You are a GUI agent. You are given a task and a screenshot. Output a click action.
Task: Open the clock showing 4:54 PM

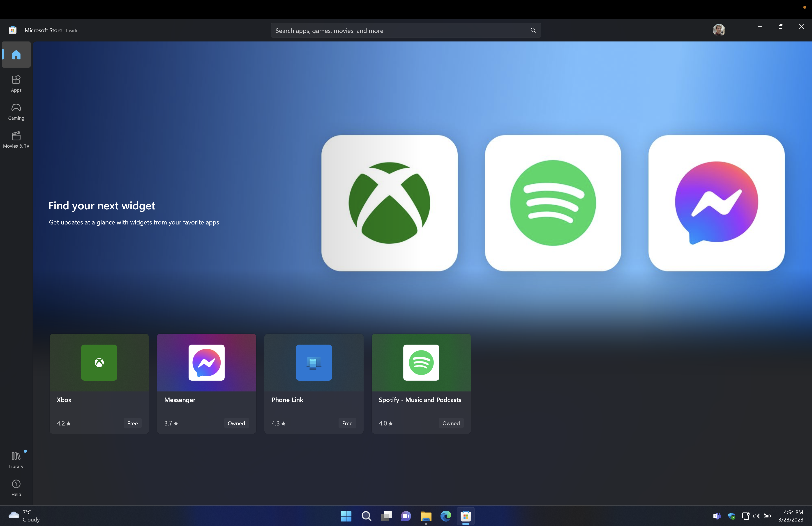[791, 516]
